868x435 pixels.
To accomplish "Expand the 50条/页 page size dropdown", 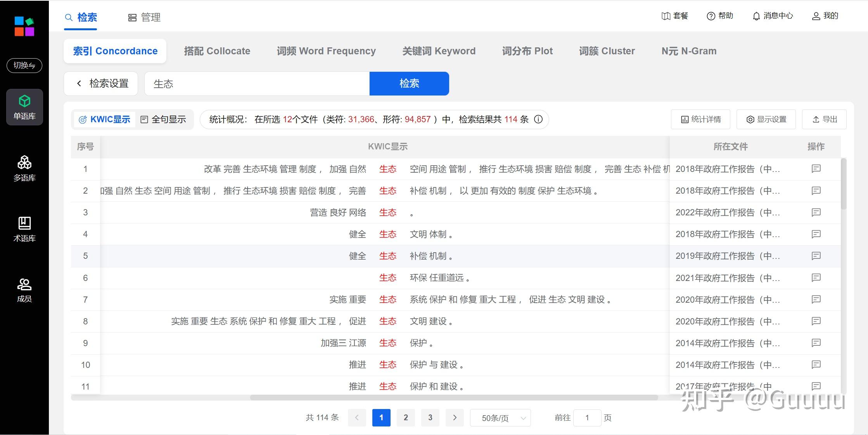I will tap(500, 418).
